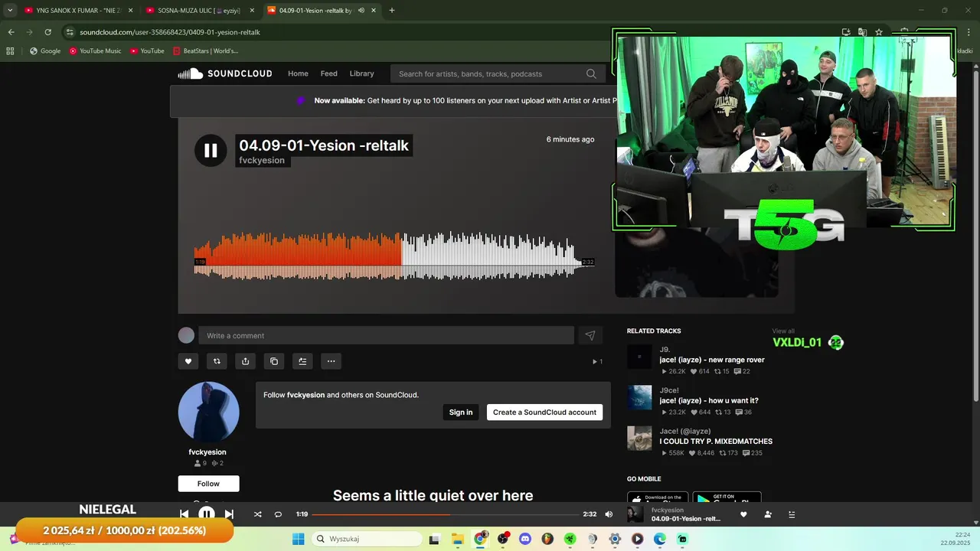Open the more options ellipsis menu
This screenshot has width=980, height=551.
click(331, 361)
